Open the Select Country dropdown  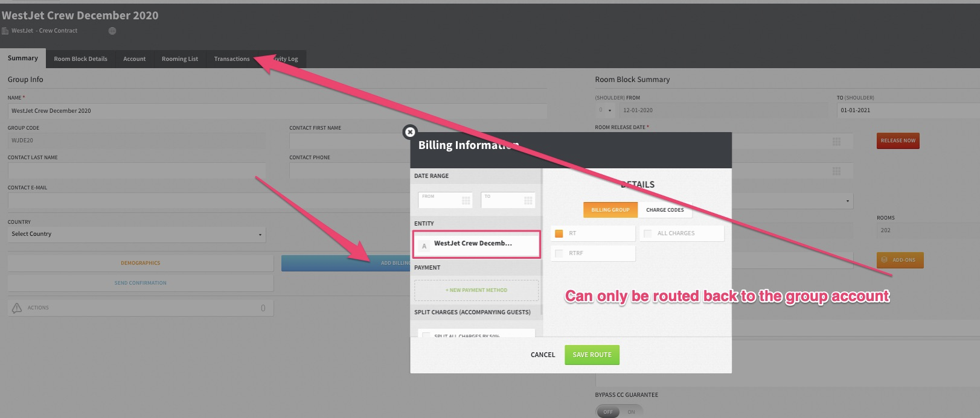point(136,234)
